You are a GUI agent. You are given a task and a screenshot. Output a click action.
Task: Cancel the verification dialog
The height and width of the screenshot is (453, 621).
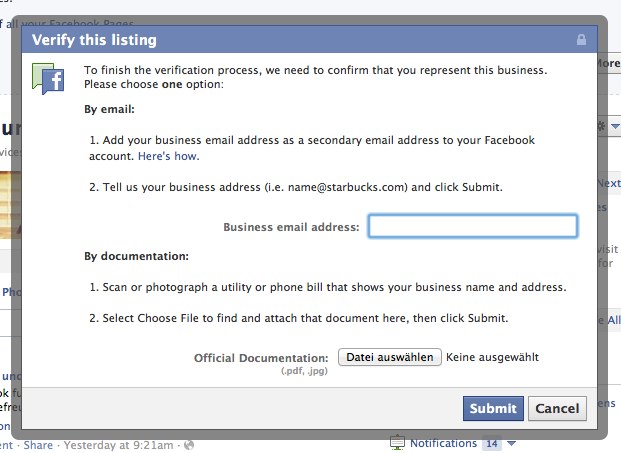tap(557, 408)
